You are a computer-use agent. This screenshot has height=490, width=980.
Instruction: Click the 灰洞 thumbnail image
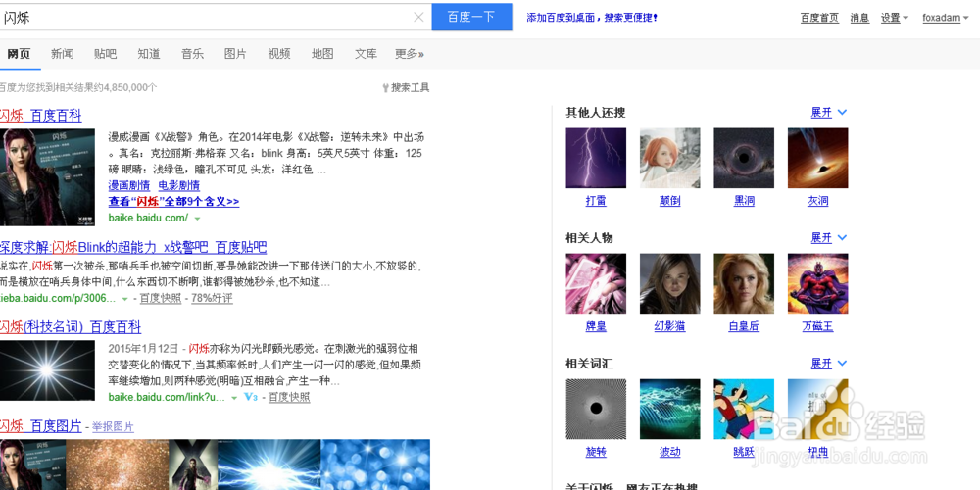pyautogui.click(x=817, y=158)
